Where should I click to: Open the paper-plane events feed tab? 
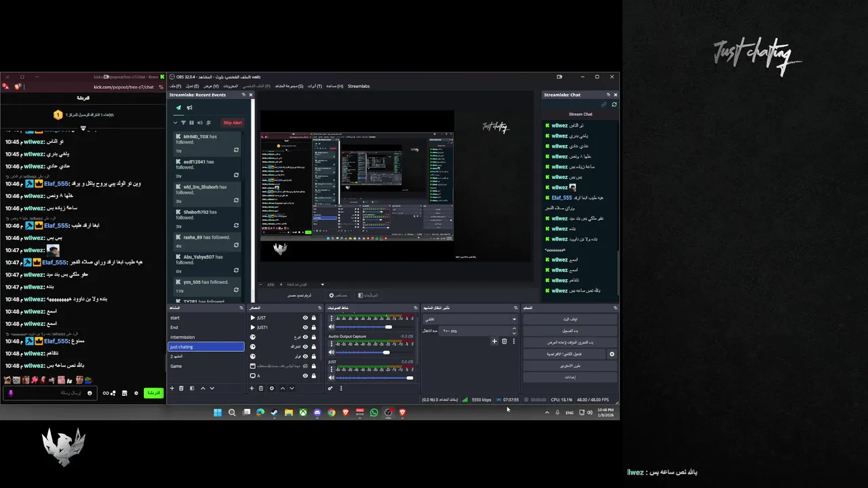pos(179,107)
